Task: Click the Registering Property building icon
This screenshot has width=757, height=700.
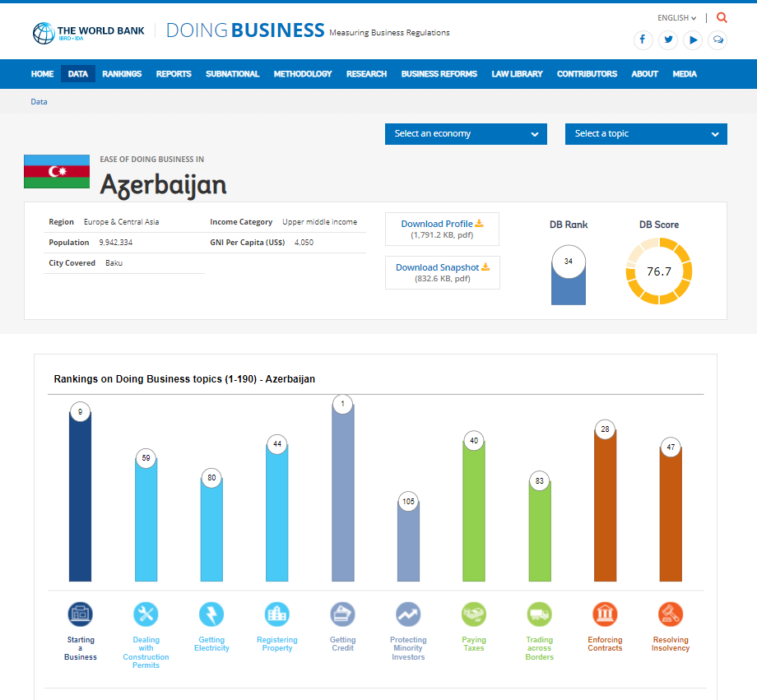Action: pyautogui.click(x=277, y=614)
